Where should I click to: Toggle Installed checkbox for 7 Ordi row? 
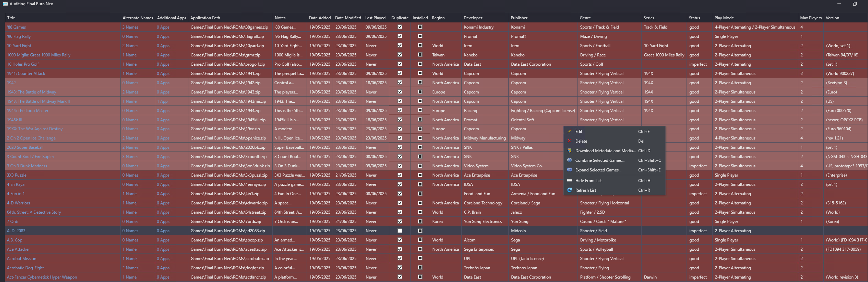tap(420, 221)
